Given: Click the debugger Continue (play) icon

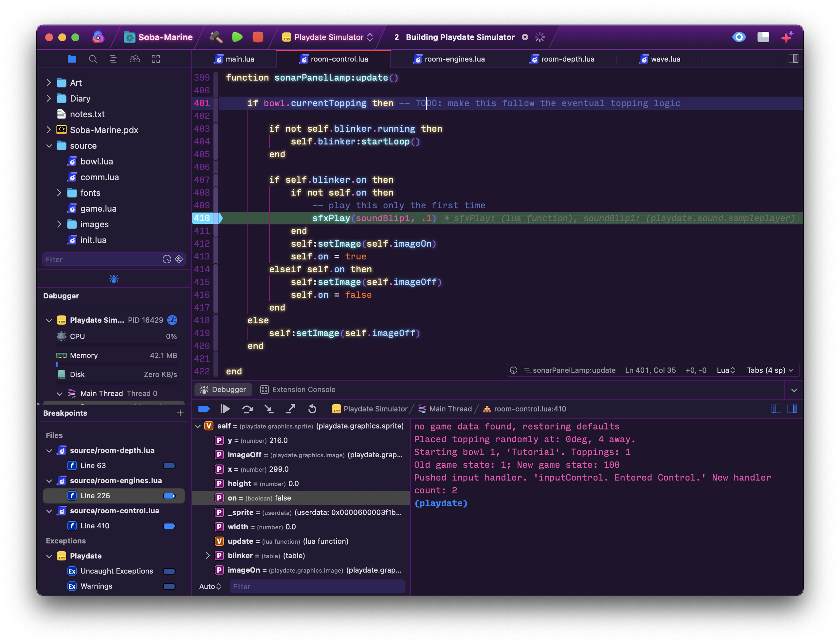Looking at the screenshot, I should (226, 409).
